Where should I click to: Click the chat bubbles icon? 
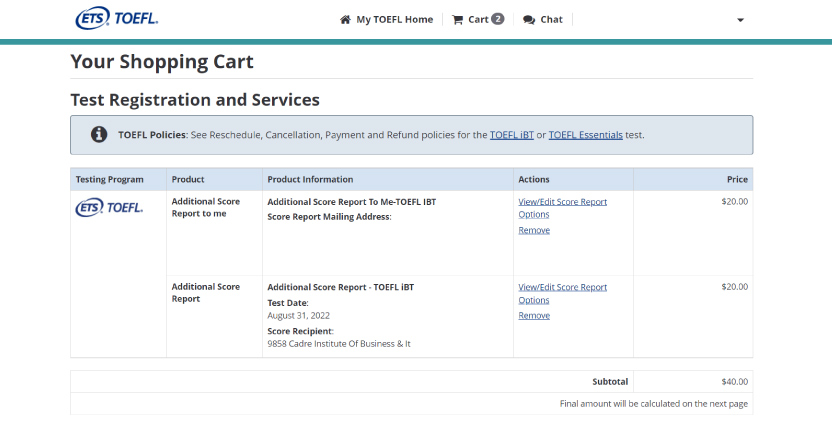(x=529, y=20)
